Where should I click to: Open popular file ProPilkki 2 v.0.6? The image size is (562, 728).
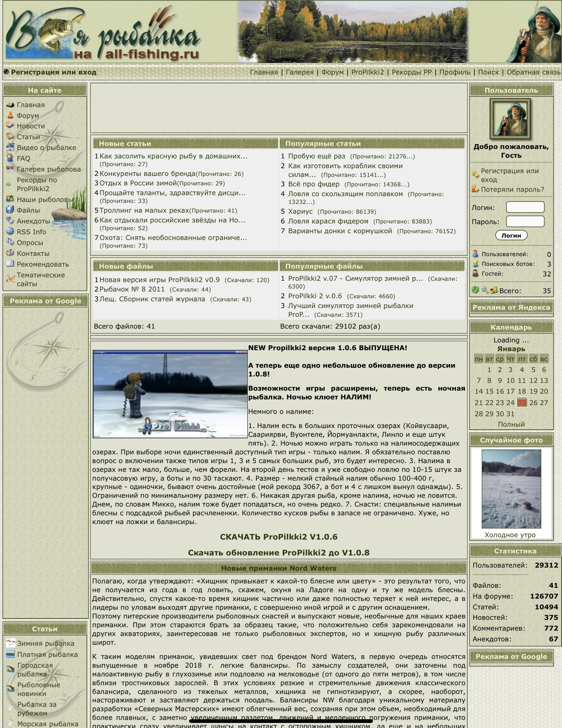pos(315,296)
